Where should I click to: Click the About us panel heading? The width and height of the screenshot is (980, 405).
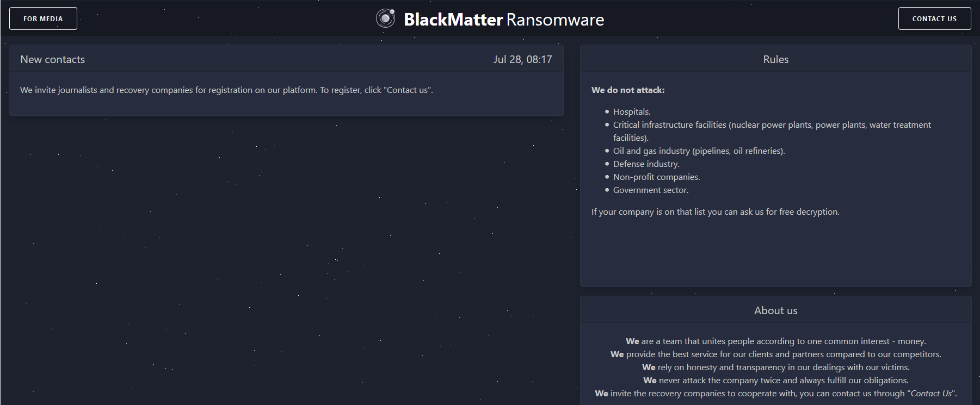click(x=775, y=310)
